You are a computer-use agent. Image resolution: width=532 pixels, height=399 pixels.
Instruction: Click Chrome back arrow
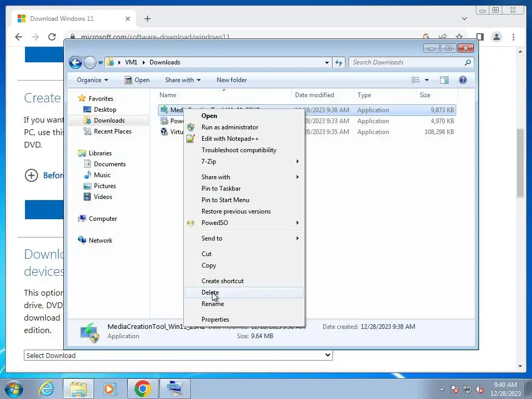coord(19,37)
